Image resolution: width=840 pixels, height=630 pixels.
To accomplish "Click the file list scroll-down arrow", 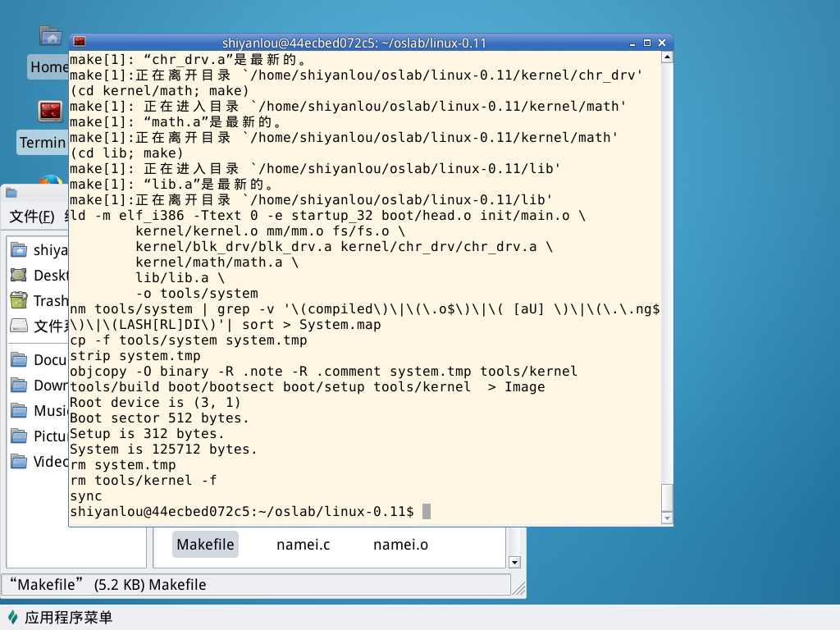I will pos(514,562).
